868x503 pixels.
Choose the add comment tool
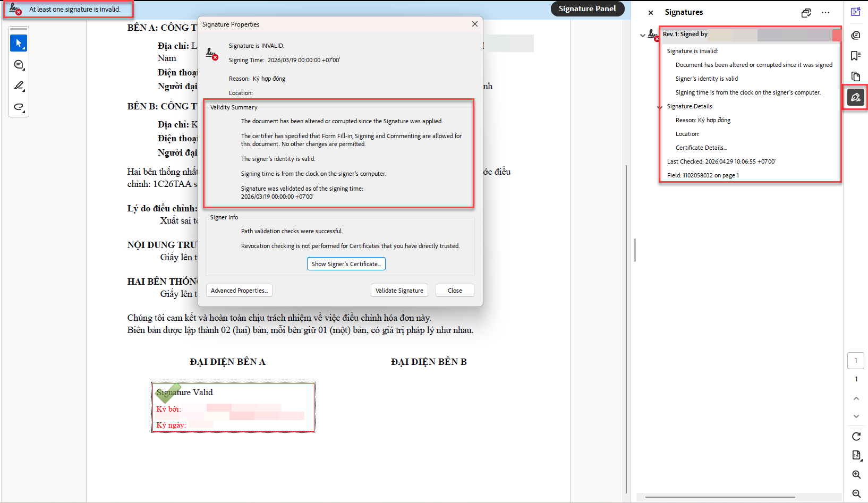point(19,65)
